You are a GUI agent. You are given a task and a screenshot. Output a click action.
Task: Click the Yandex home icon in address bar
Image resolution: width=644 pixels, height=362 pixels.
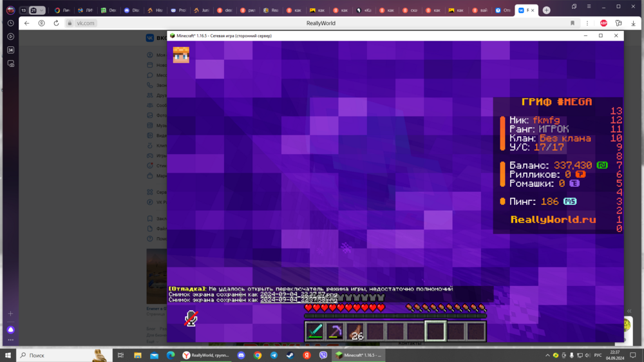pos(41,23)
